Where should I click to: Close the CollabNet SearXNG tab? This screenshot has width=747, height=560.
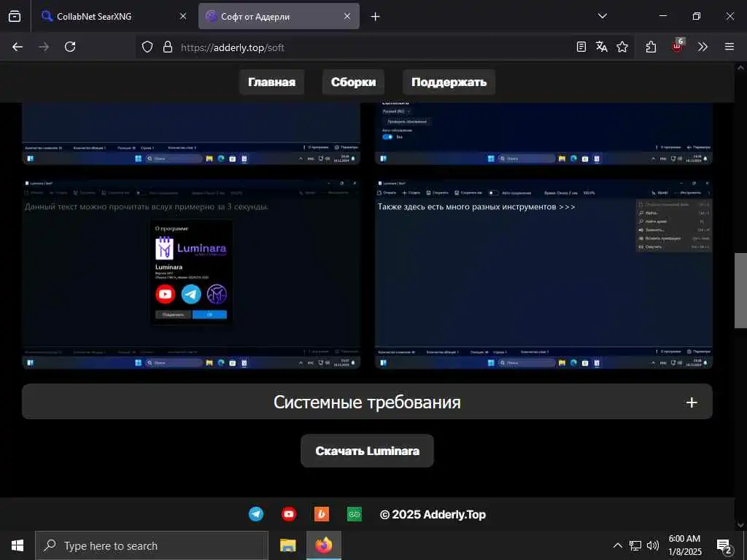[183, 16]
